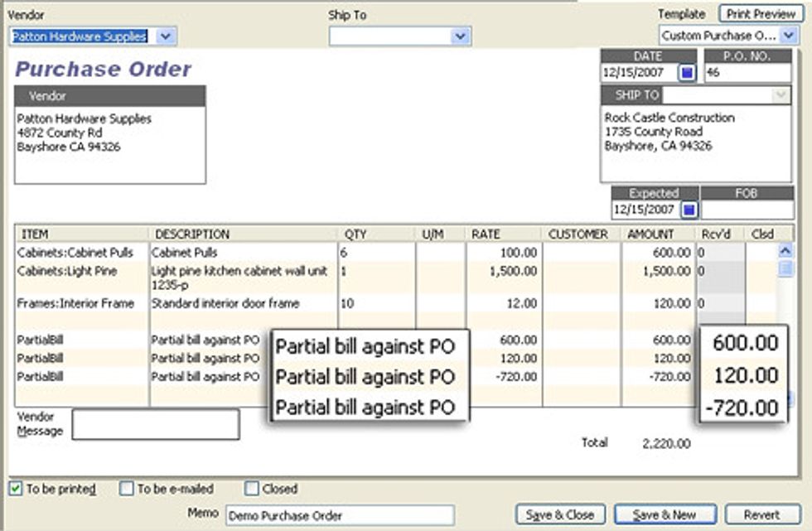Viewport: 812px width, 531px height.
Task: Click the FOB input field
Action: [x=747, y=210]
